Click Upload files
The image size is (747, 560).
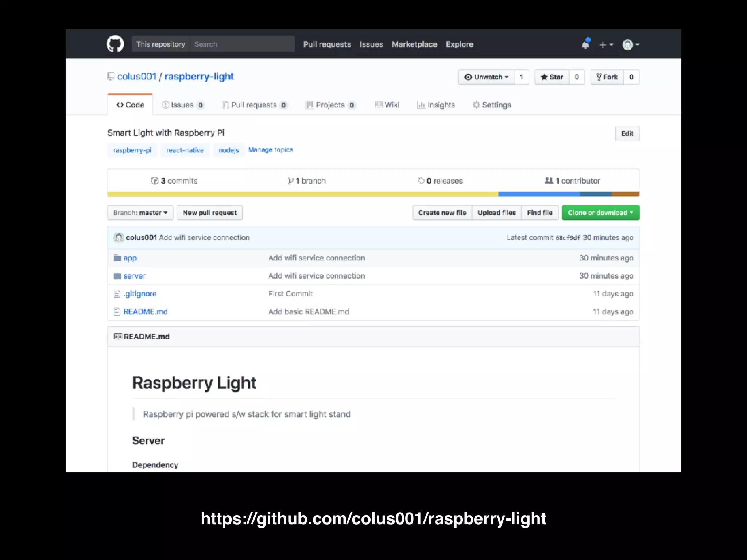point(497,213)
